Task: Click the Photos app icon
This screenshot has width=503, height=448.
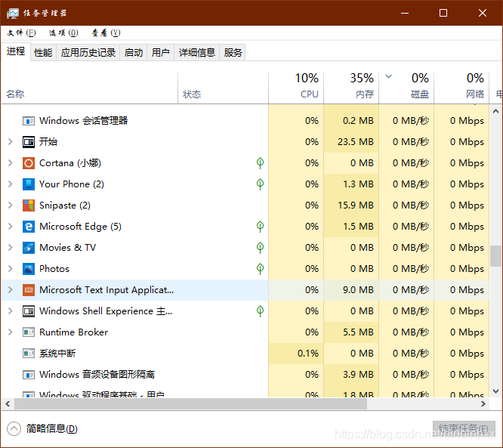Action: click(x=29, y=269)
